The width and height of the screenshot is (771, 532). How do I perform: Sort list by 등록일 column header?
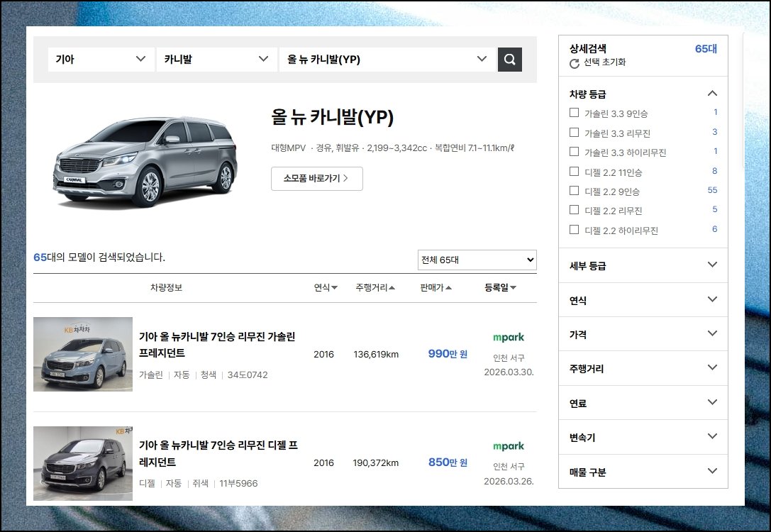(x=500, y=287)
